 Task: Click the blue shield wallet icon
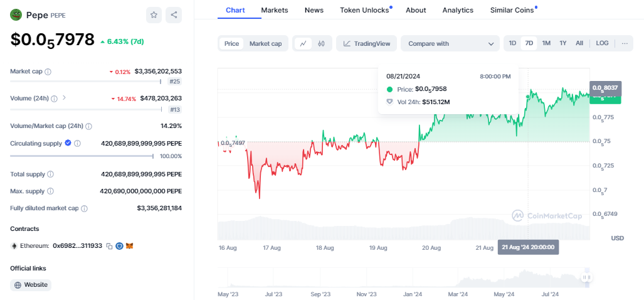coord(120,246)
